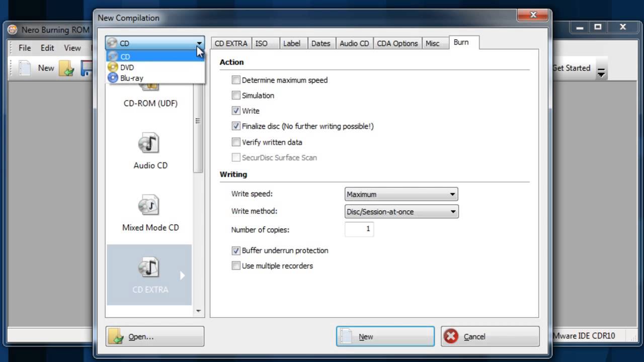Select the CD-ROM (UDF) compilation type

tap(150, 104)
